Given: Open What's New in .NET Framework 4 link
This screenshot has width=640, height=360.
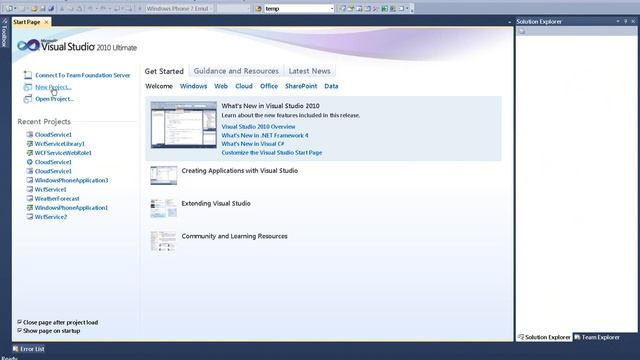Looking at the screenshot, I should pos(265,135).
